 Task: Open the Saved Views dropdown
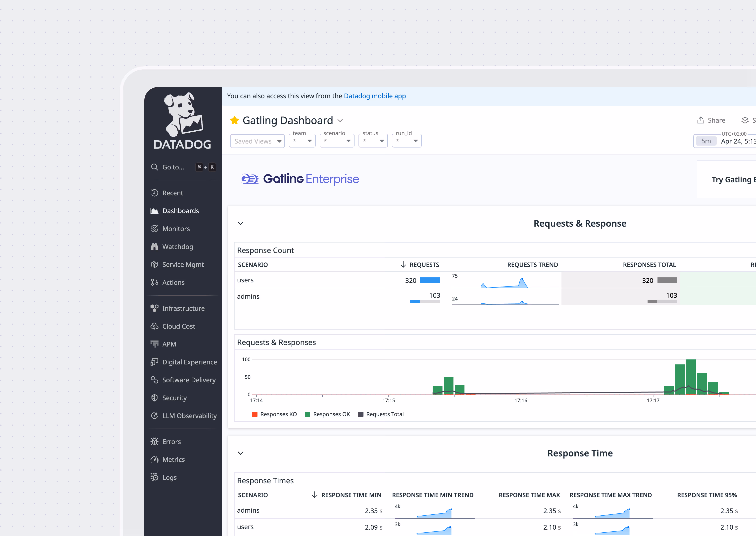(x=257, y=141)
